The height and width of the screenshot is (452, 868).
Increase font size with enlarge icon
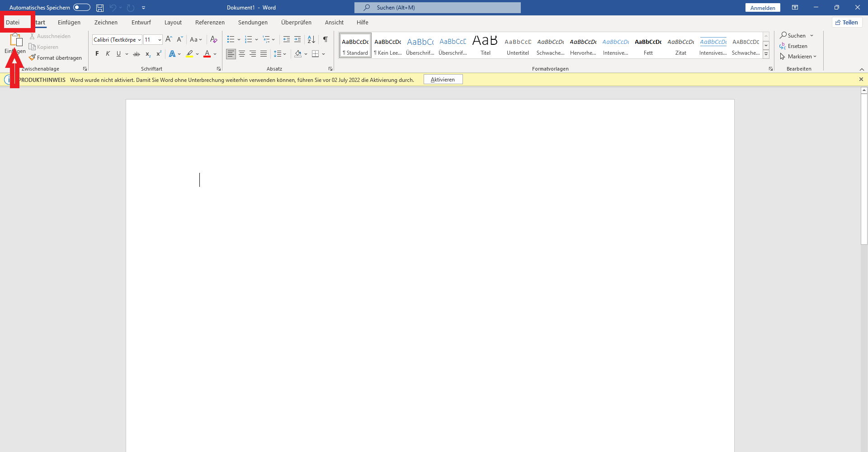click(169, 39)
